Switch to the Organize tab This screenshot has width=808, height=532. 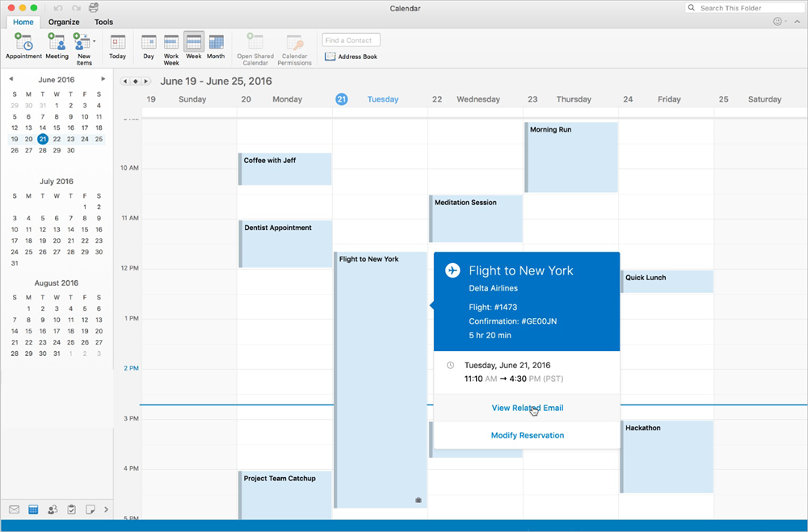point(64,22)
